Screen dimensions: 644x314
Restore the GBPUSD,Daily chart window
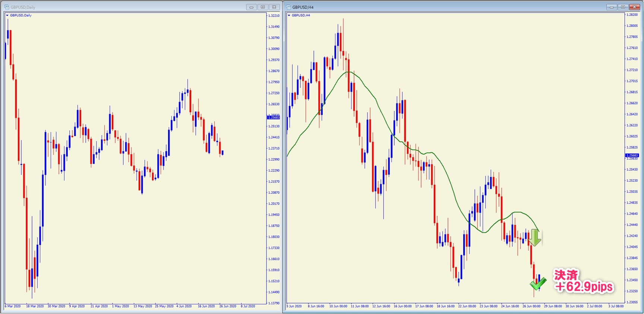click(x=263, y=7)
